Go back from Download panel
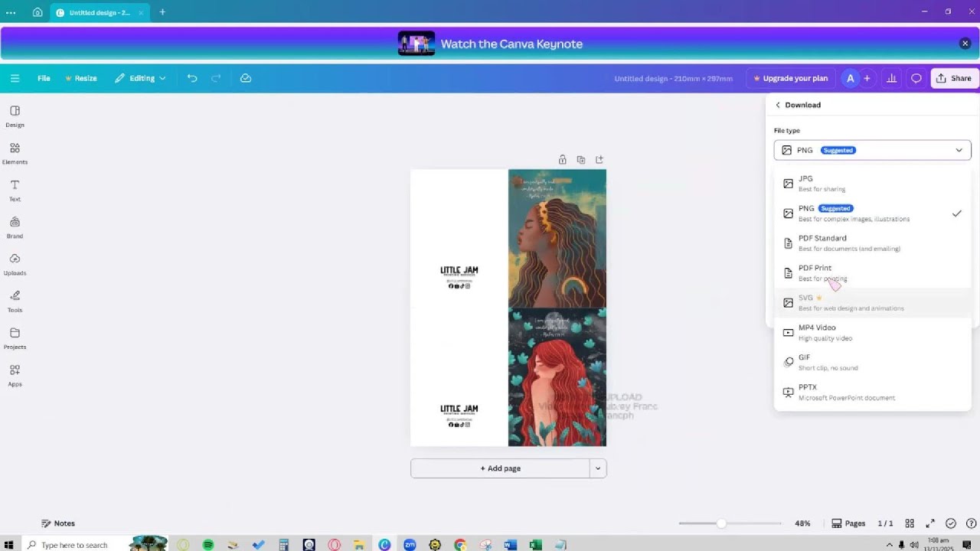This screenshot has width=980, height=551. pos(778,105)
